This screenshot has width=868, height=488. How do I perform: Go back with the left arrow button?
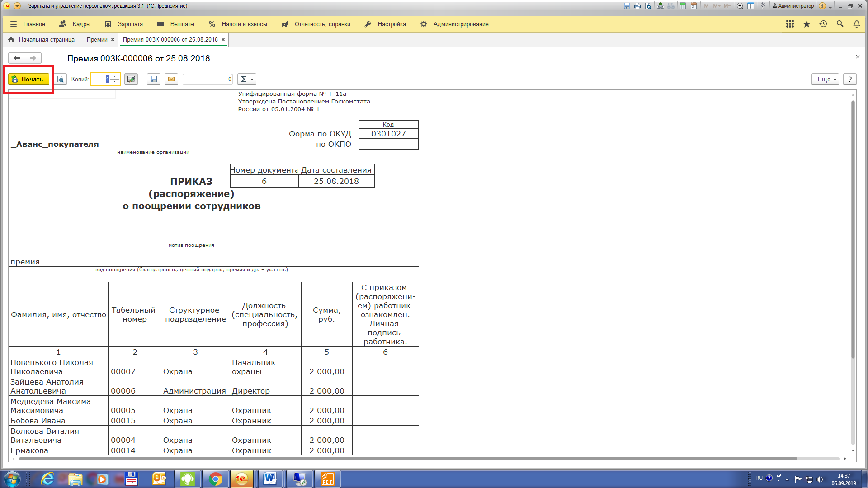click(17, 58)
